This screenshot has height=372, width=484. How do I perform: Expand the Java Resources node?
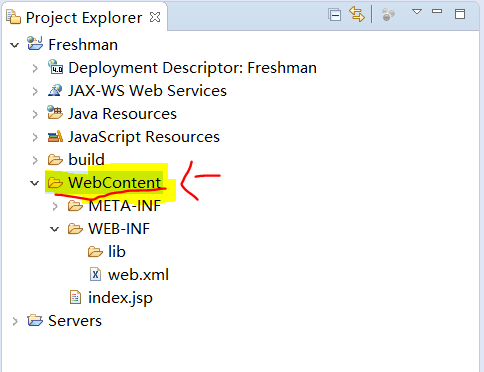click(x=35, y=114)
